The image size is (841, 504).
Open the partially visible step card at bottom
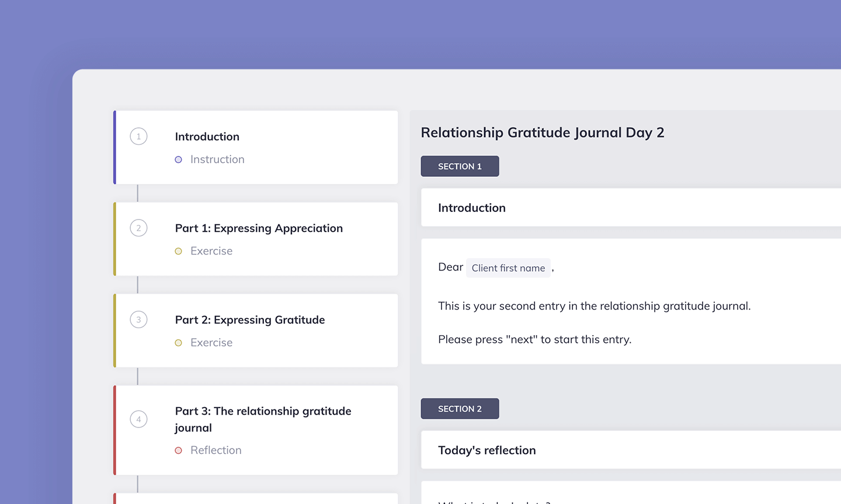click(x=256, y=499)
